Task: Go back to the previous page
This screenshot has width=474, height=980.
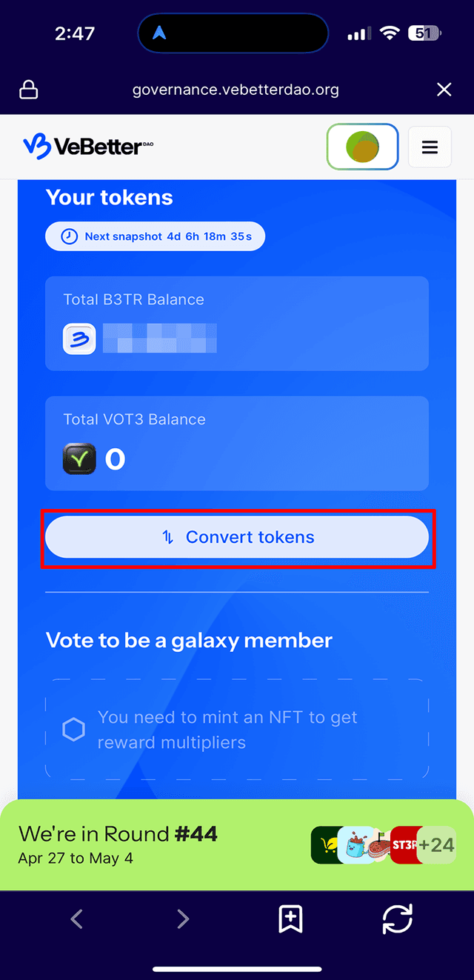Action: [76, 919]
